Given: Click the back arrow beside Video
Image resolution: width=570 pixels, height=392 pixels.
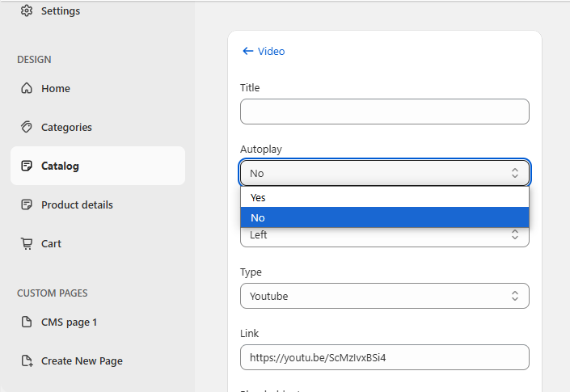Looking at the screenshot, I should 247,51.
